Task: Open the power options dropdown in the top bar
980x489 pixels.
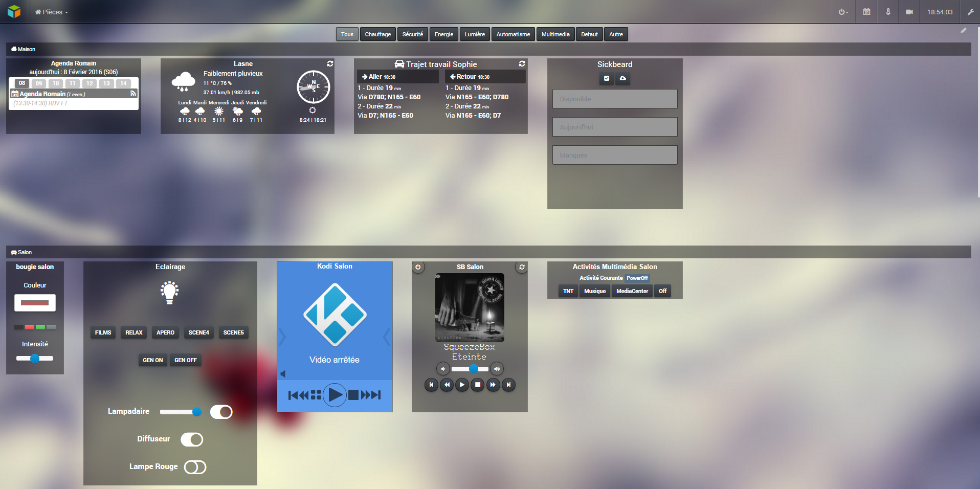Action: click(843, 12)
